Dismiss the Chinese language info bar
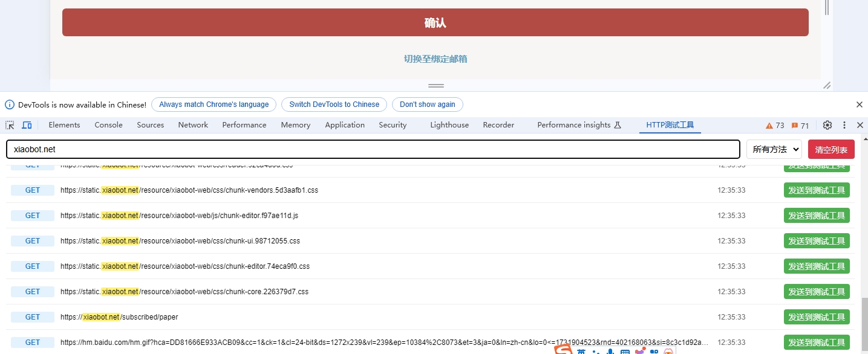This screenshot has height=354, width=868. pos(860,105)
